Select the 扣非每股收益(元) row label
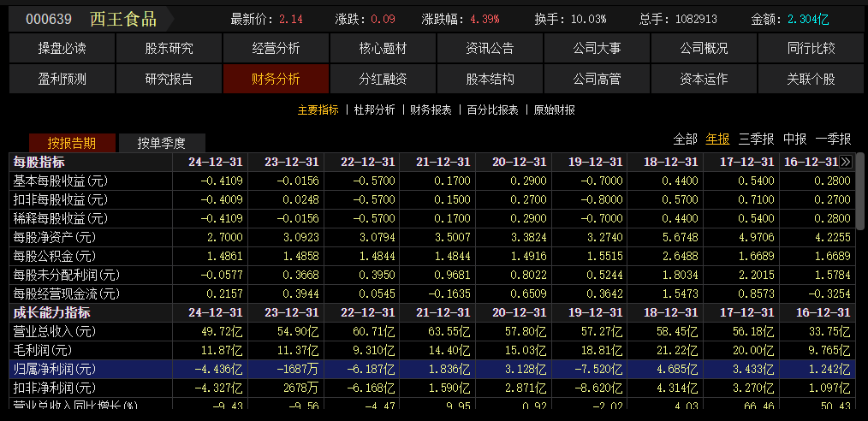 [x=60, y=199]
